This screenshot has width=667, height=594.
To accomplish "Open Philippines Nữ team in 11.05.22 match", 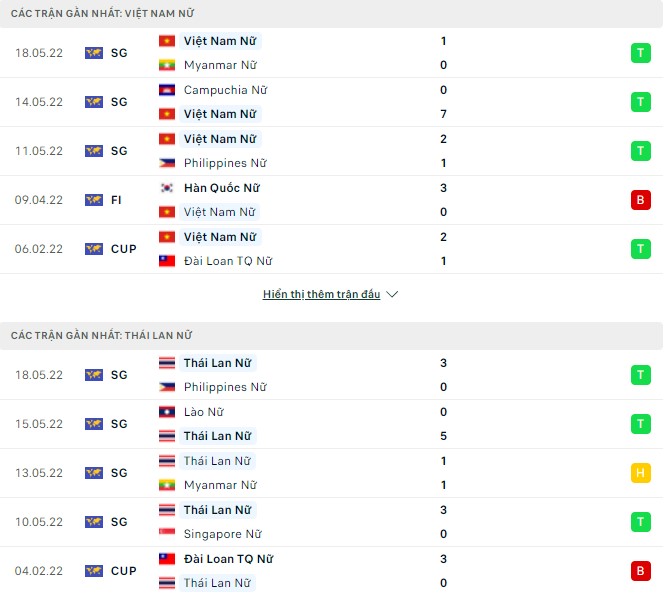I will click(225, 163).
